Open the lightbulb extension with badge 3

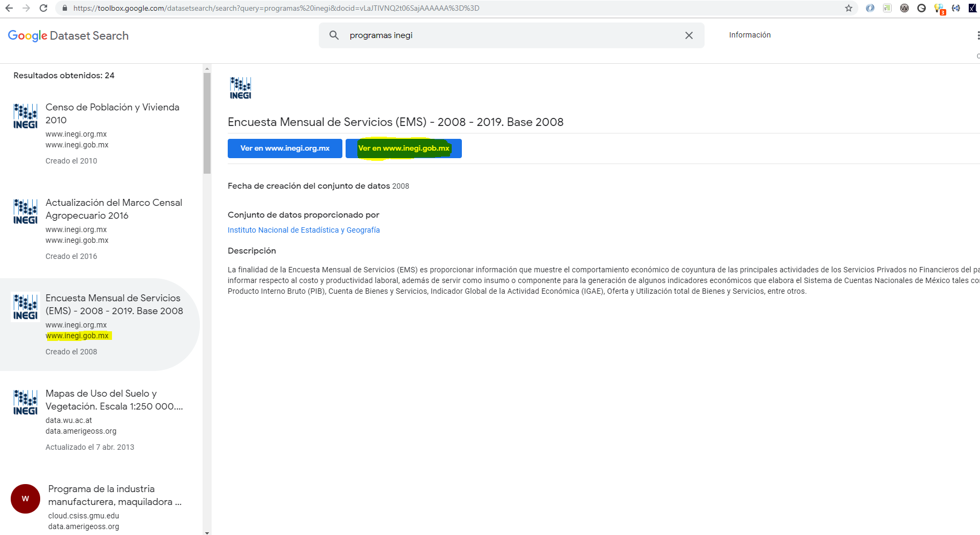click(939, 9)
